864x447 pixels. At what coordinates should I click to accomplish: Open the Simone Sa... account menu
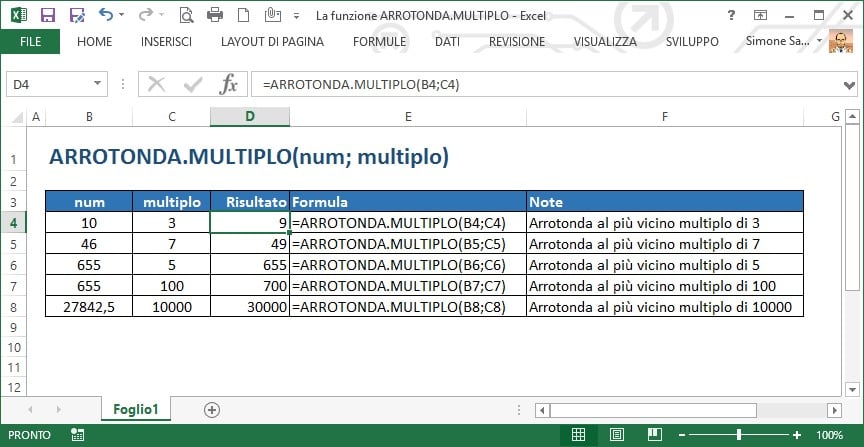click(784, 41)
